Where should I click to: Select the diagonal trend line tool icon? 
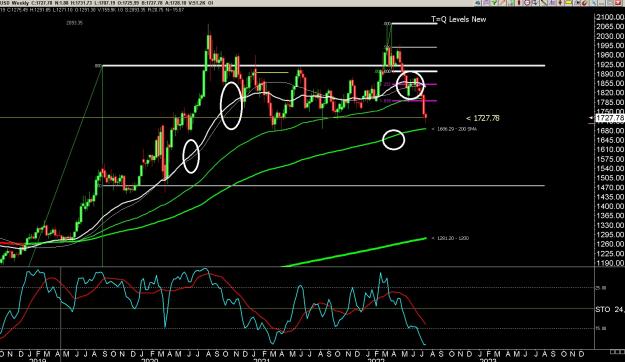pos(544,2)
